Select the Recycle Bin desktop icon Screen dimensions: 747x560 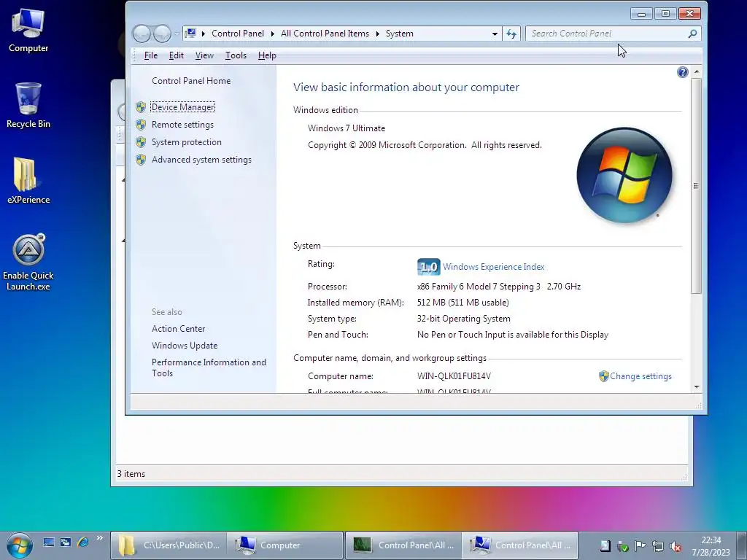click(28, 105)
